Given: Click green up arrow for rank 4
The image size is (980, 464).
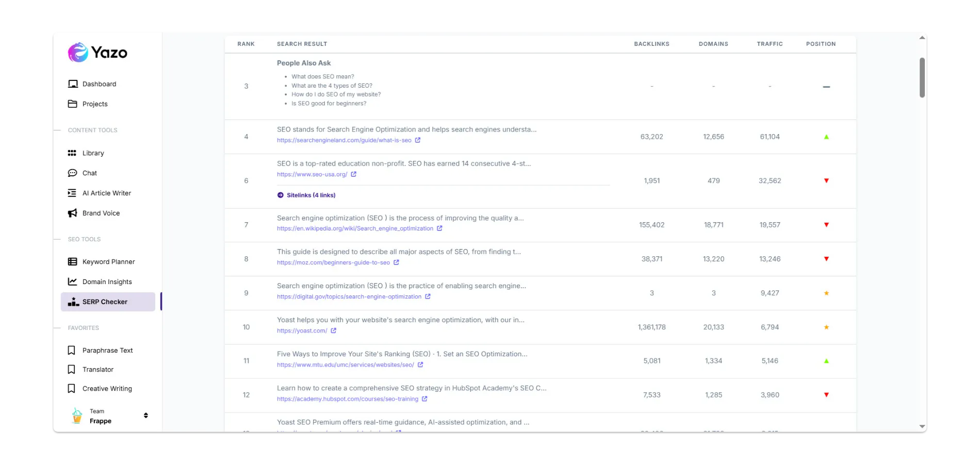Looking at the screenshot, I should point(826,137).
